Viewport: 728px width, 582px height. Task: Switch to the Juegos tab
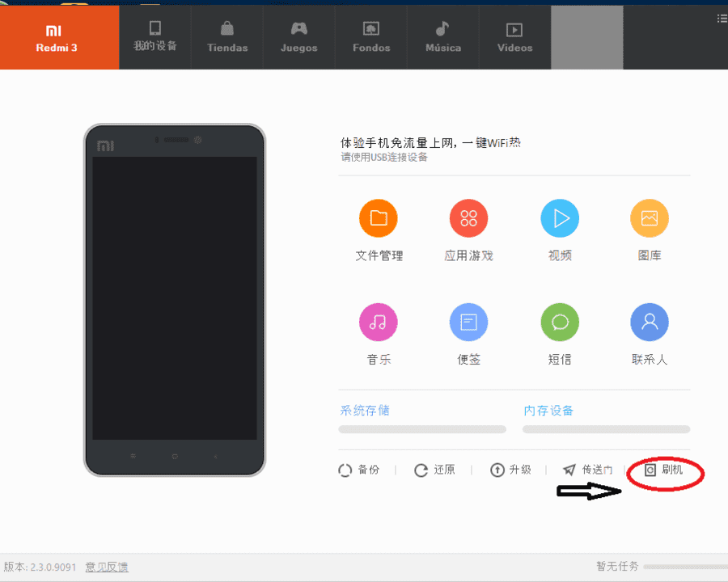pos(299,38)
